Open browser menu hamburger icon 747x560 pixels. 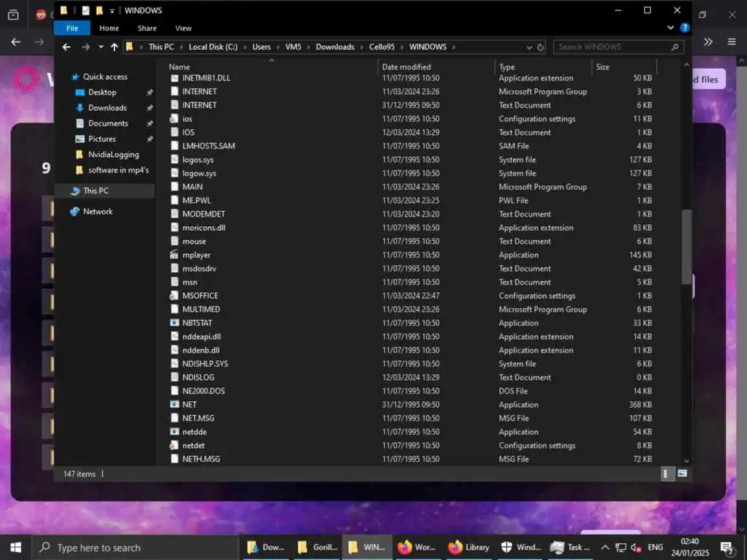(x=731, y=42)
